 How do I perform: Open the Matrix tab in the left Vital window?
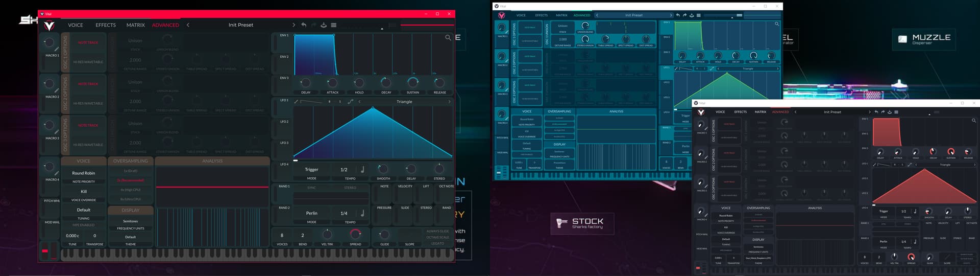click(135, 25)
